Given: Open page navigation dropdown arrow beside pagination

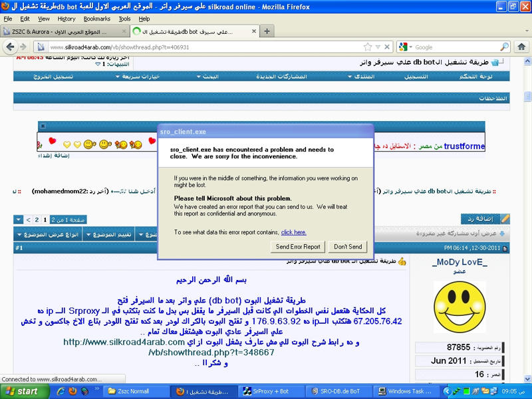Looking at the screenshot, I should [x=18, y=220].
